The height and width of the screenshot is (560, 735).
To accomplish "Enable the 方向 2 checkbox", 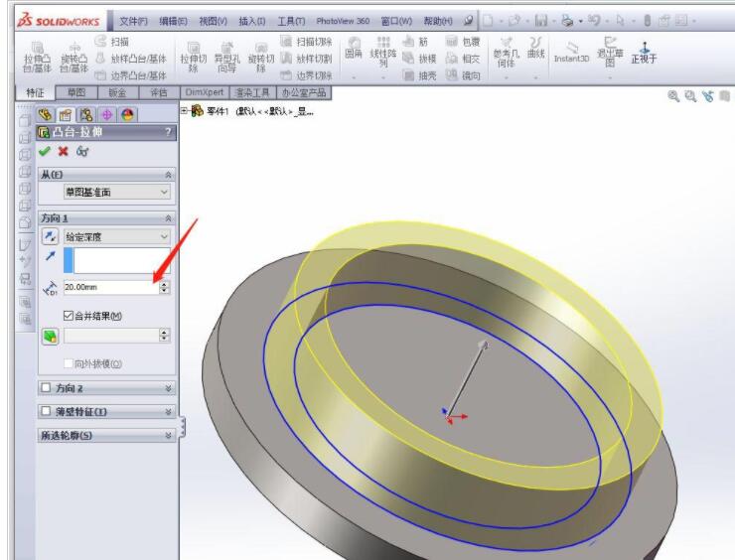I will coord(46,388).
